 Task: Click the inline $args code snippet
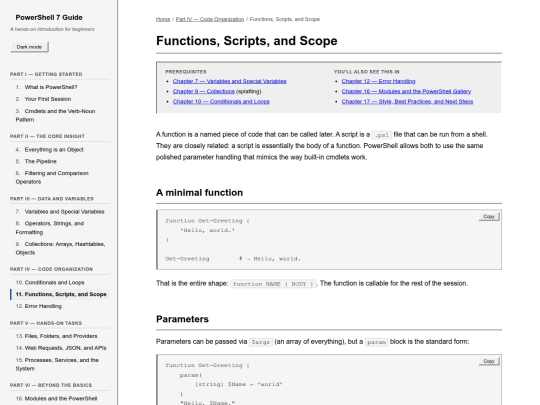(261, 342)
